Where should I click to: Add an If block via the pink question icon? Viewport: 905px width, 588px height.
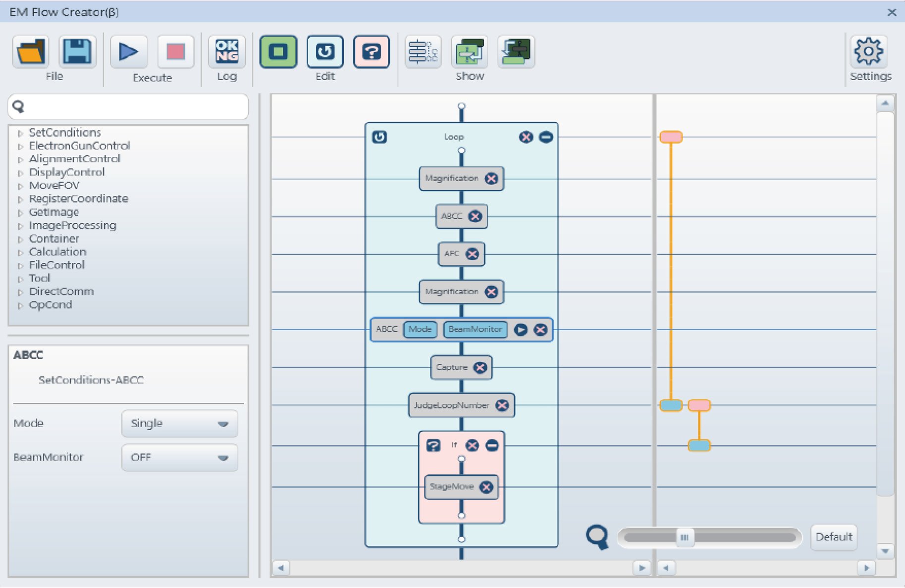pyautogui.click(x=372, y=51)
